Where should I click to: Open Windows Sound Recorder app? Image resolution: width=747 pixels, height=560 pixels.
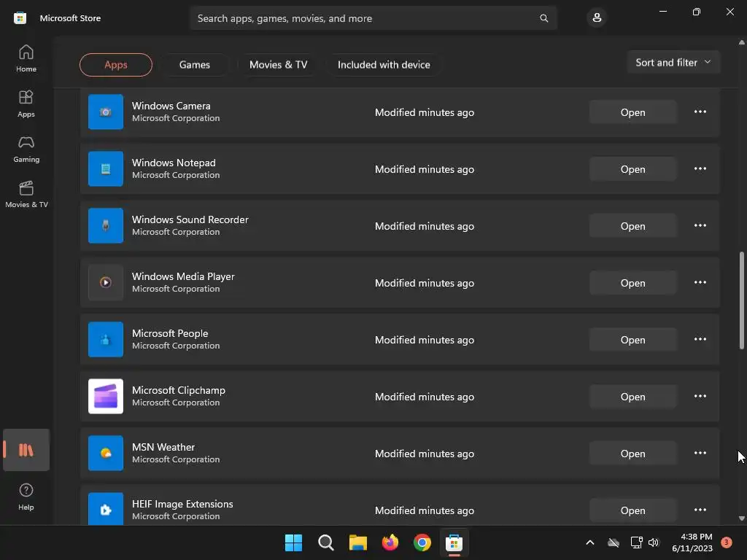coord(632,226)
